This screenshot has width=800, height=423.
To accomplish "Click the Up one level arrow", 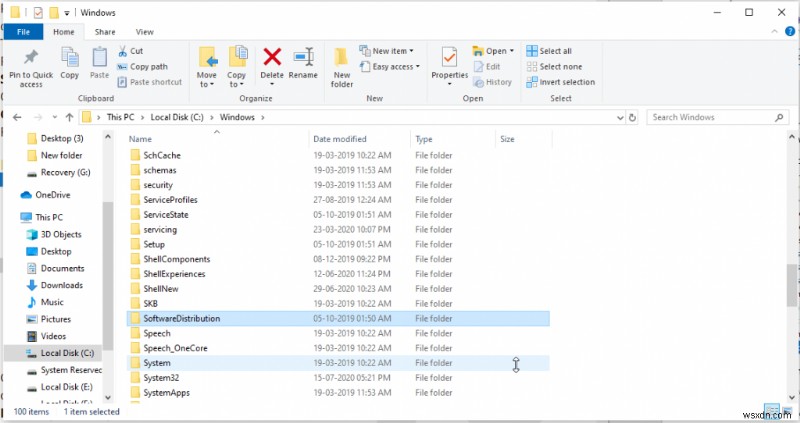I will click(x=69, y=117).
